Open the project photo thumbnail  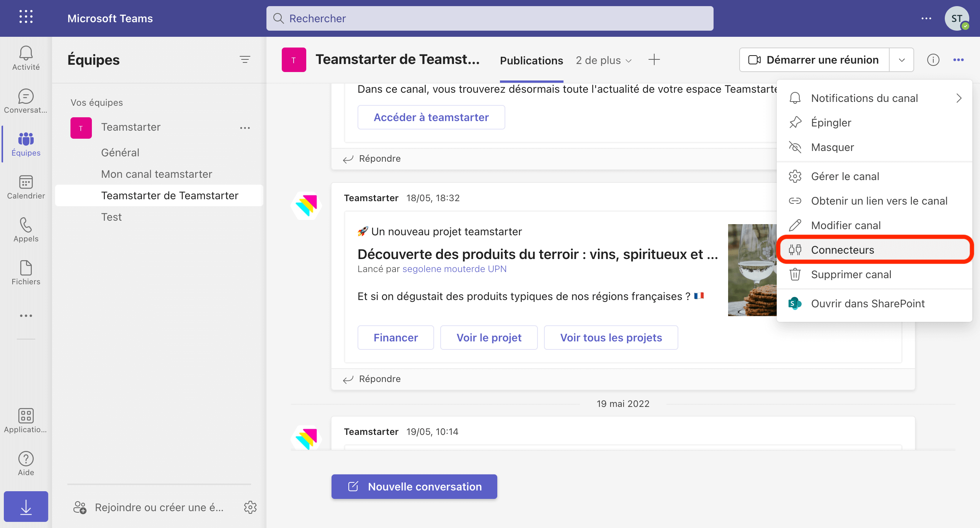752,270
